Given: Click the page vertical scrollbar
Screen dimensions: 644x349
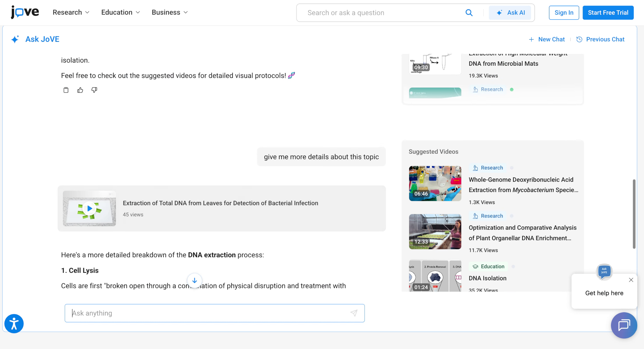Looking at the screenshot, I should click(634, 214).
